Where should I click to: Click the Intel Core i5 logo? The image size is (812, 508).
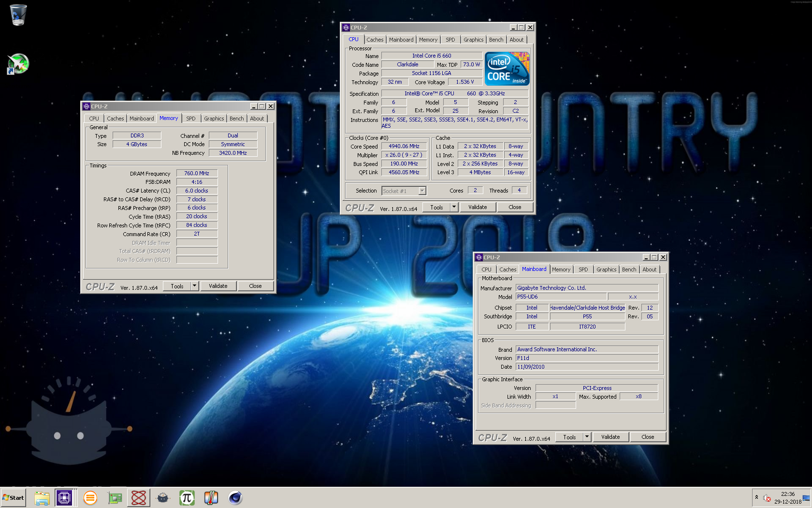click(x=507, y=69)
